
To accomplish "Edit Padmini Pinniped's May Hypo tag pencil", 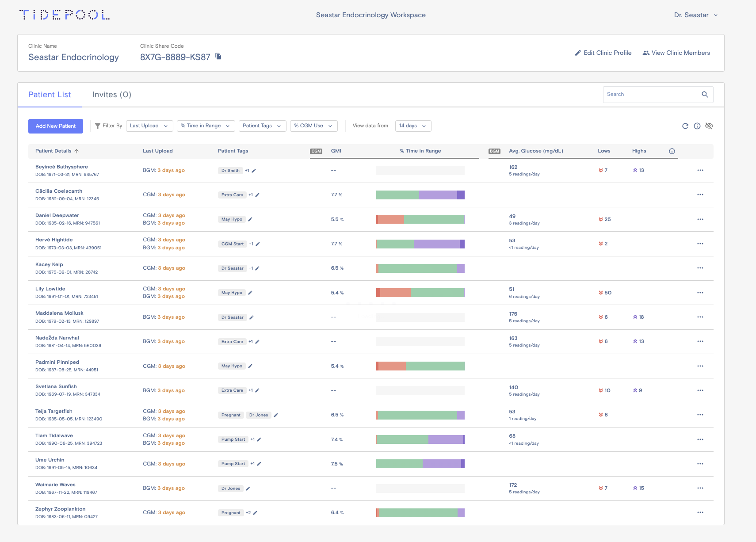I will (250, 366).
